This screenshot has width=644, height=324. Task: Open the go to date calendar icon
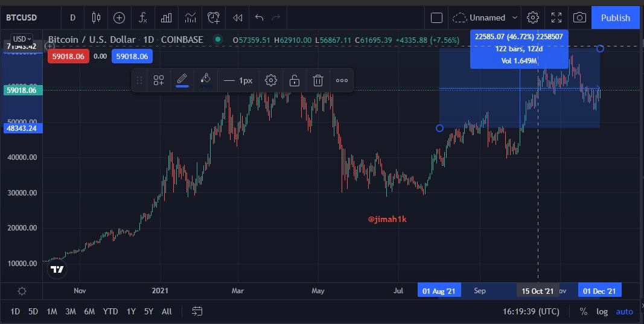(x=197, y=311)
